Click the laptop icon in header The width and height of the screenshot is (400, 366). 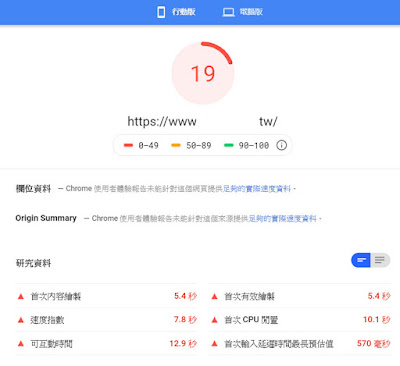(x=228, y=13)
